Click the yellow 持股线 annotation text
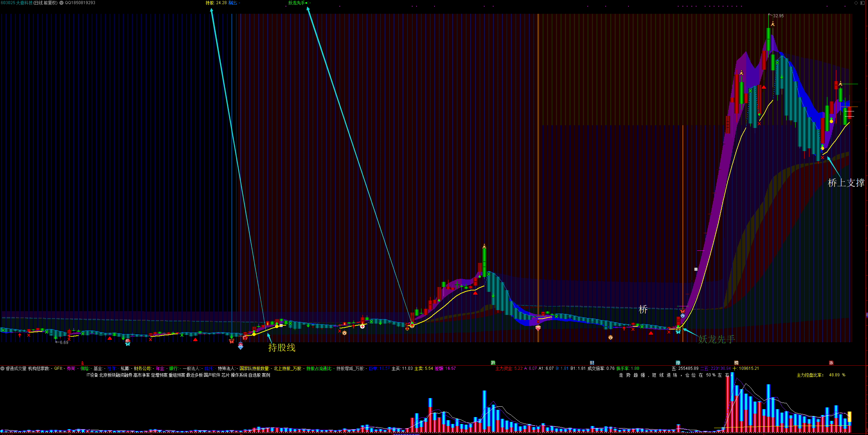 click(x=282, y=347)
